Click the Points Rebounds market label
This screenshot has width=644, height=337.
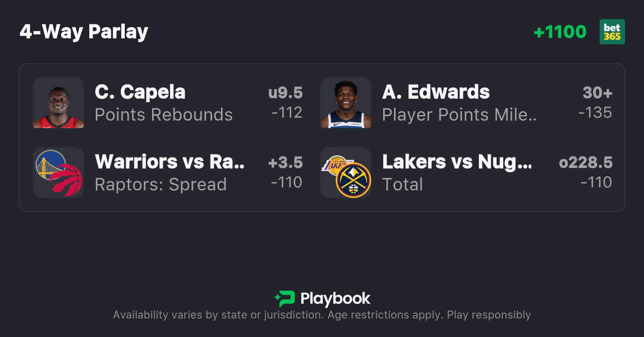(164, 115)
